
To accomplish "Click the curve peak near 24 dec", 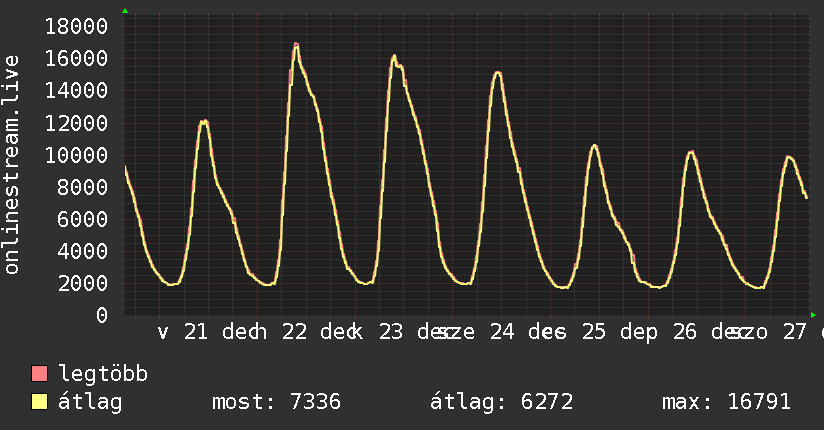I will pyautogui.click(x=498, y=74).
